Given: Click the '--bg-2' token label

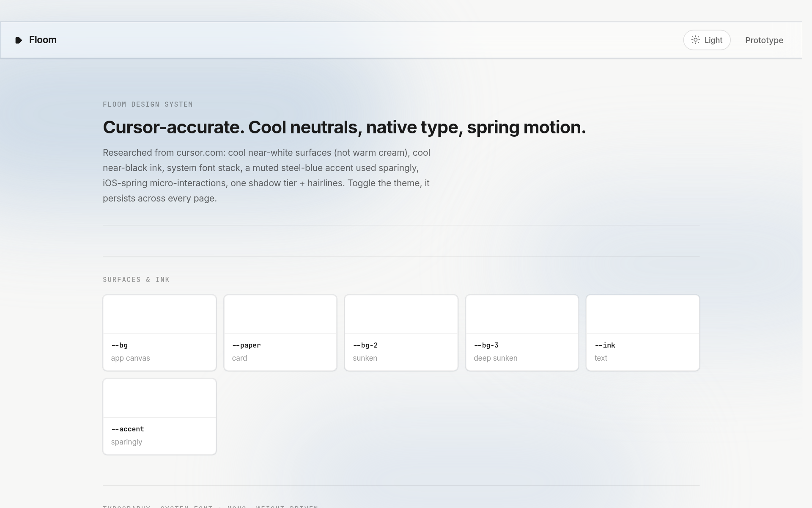Looking at the screenshot, I should pos(365,345).
